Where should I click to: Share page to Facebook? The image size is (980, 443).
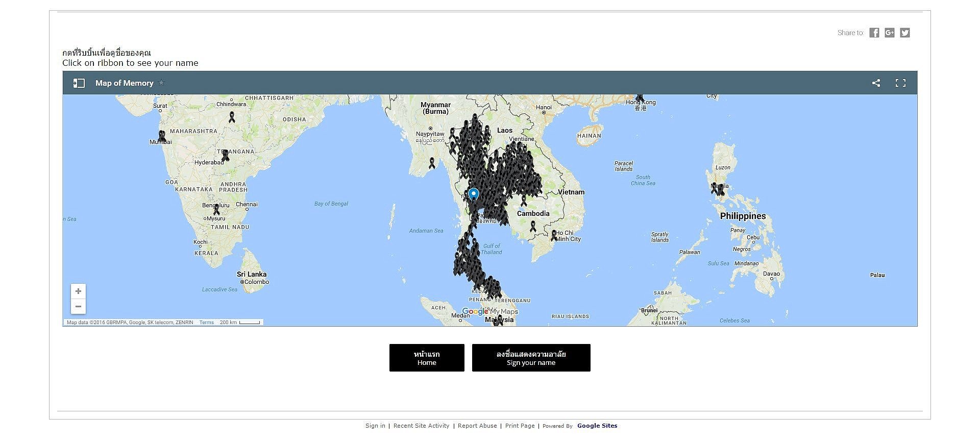pos(874,33)
